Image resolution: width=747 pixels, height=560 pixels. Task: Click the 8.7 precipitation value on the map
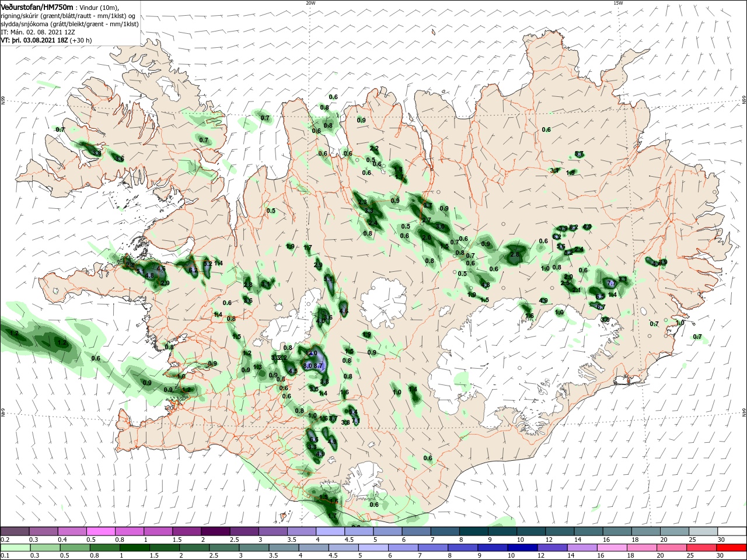[319, 365]
